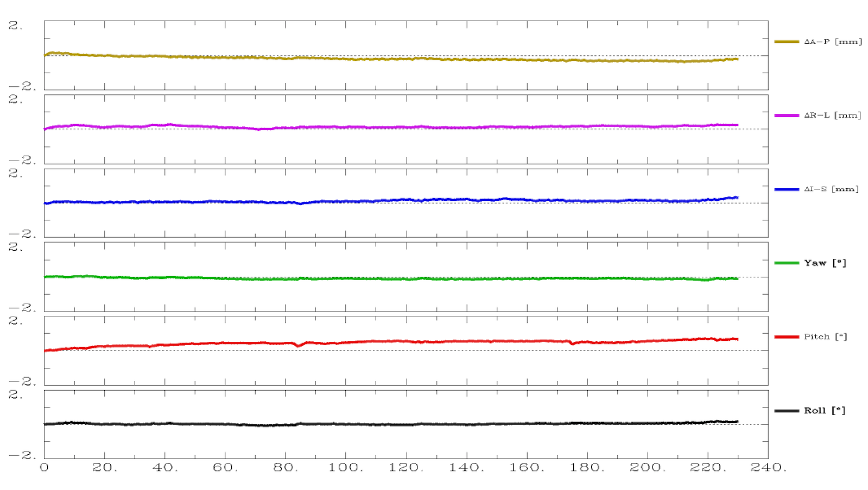Click the blue ΔI-S legend color line
The image size is (868, 490).
coord(787,189)
